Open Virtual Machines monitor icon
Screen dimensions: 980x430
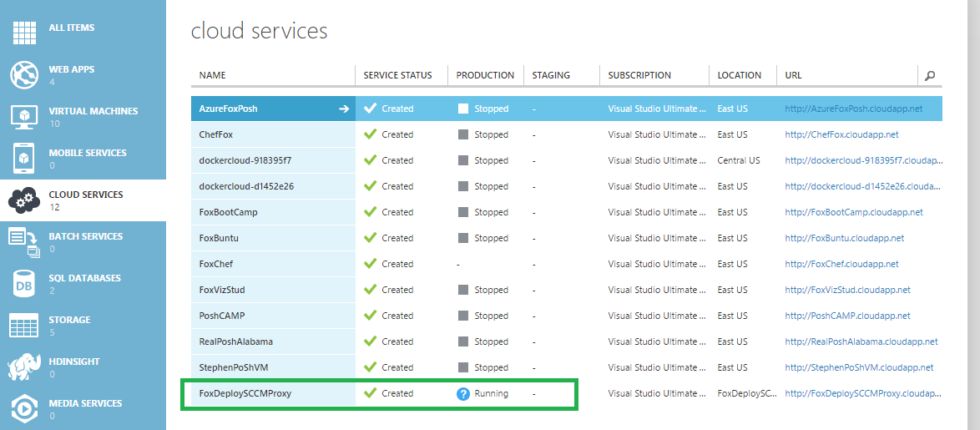(25, 117)
